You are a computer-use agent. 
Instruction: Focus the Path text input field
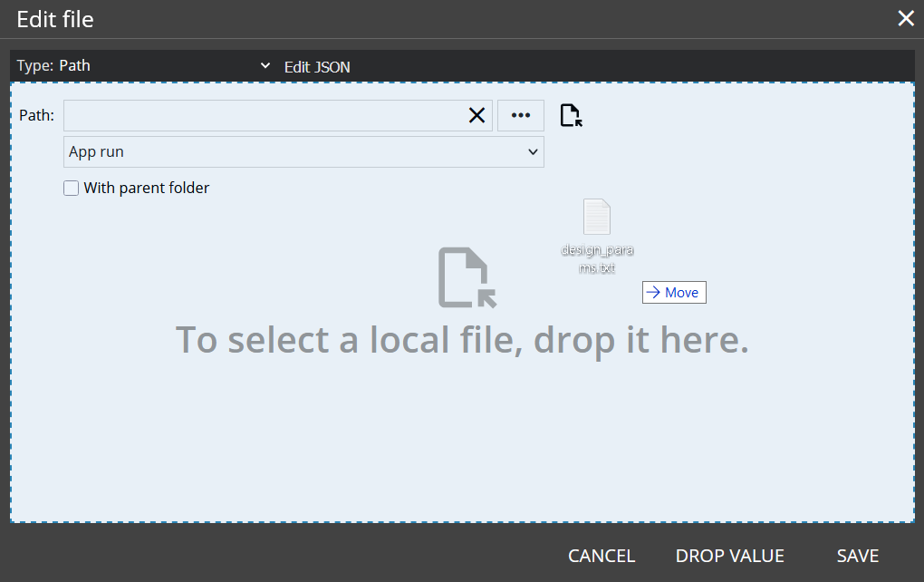[263, 115]
